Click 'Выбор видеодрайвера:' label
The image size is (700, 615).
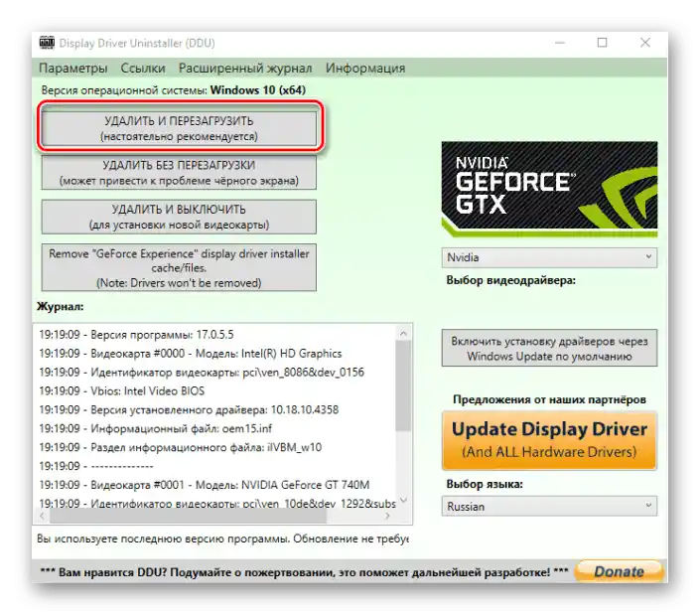[510, 280]
